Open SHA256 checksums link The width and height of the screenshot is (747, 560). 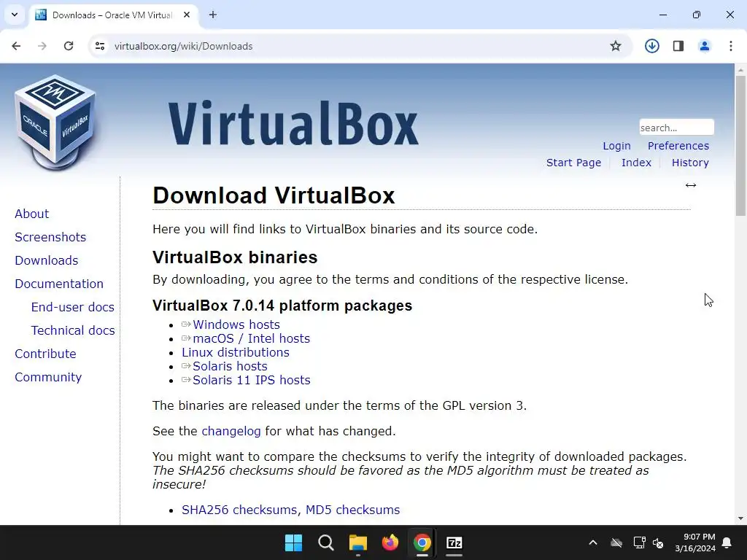point(239,510)
